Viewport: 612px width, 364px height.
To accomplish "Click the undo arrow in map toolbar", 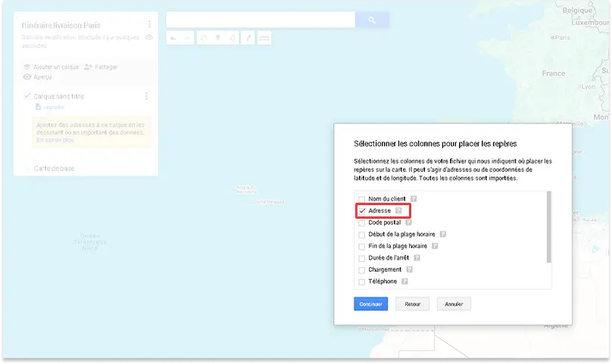I will (173, 39).
